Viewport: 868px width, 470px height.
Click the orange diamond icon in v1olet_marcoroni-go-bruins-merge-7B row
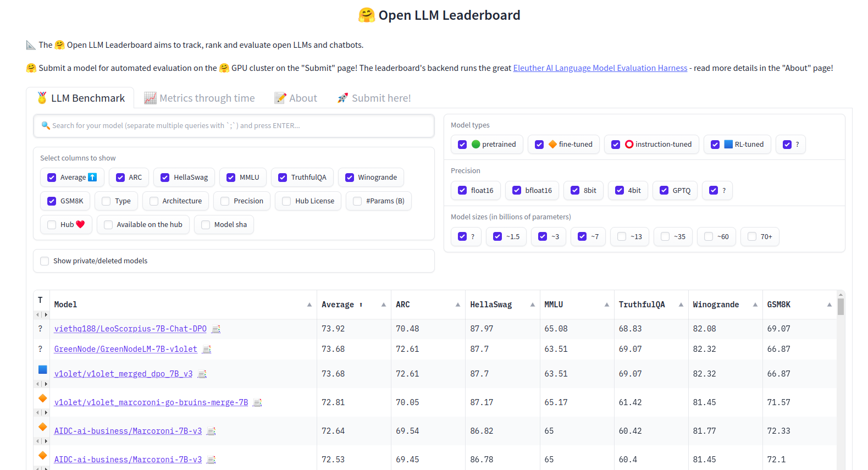42,398
